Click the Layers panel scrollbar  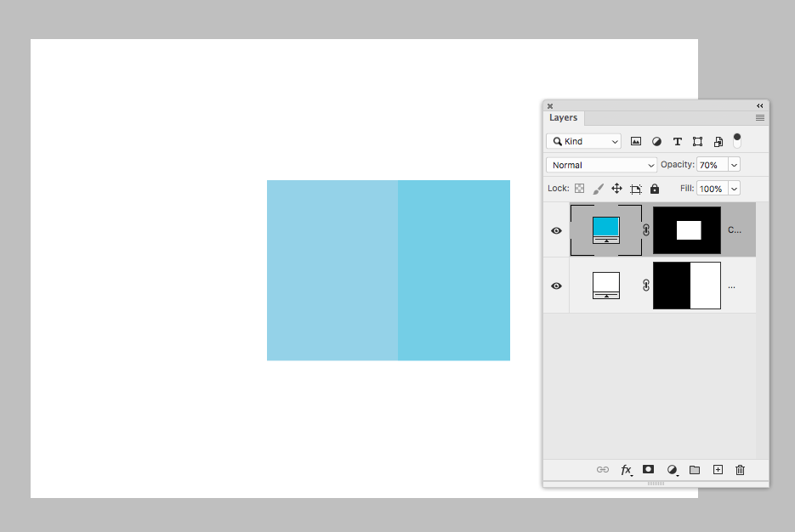pos(762,331)
